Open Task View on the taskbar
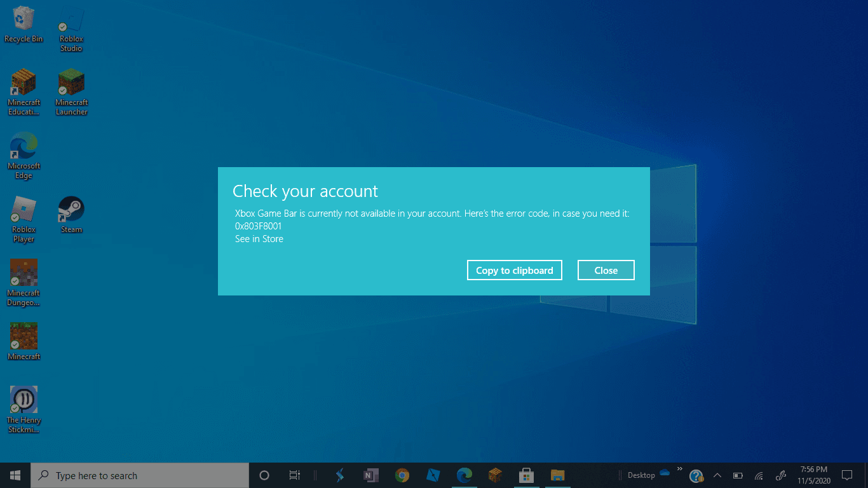Viewport: 868px width, 488px height. (x=295, y=475)
